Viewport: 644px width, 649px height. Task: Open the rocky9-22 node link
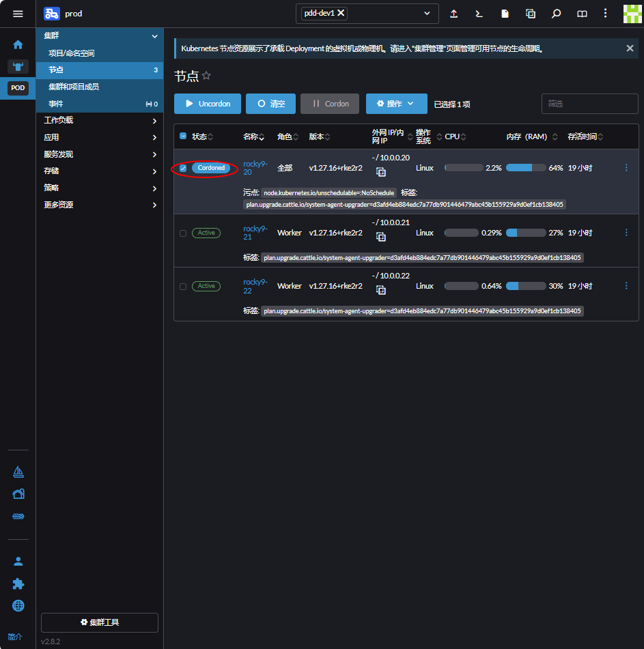coord(255,286)
